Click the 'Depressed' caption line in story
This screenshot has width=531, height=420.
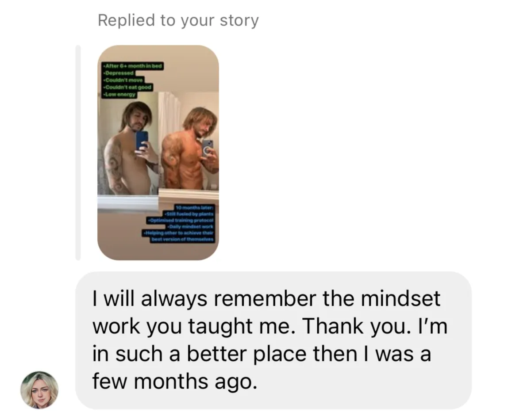click(x=118, y=73)
